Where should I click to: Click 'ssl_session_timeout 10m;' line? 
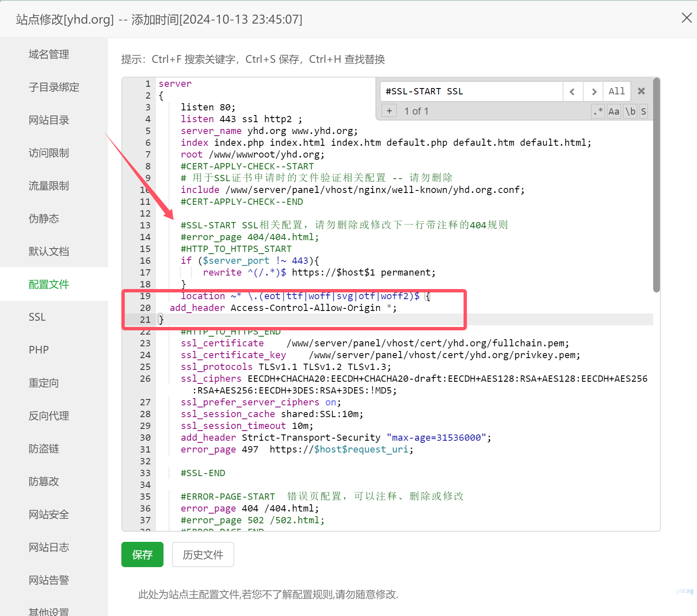pyautogui.click(x=247, y=426)
